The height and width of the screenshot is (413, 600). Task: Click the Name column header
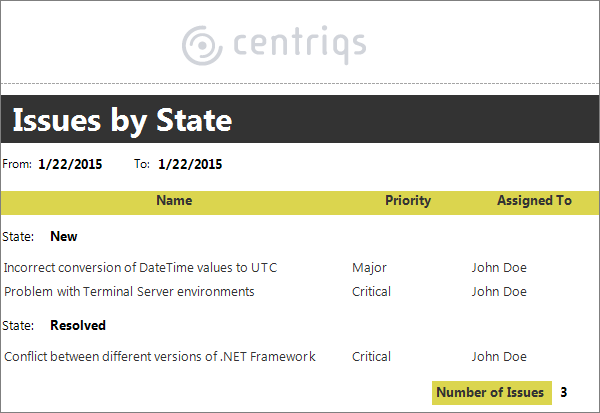pyautogui.click(x=174, y=201)
